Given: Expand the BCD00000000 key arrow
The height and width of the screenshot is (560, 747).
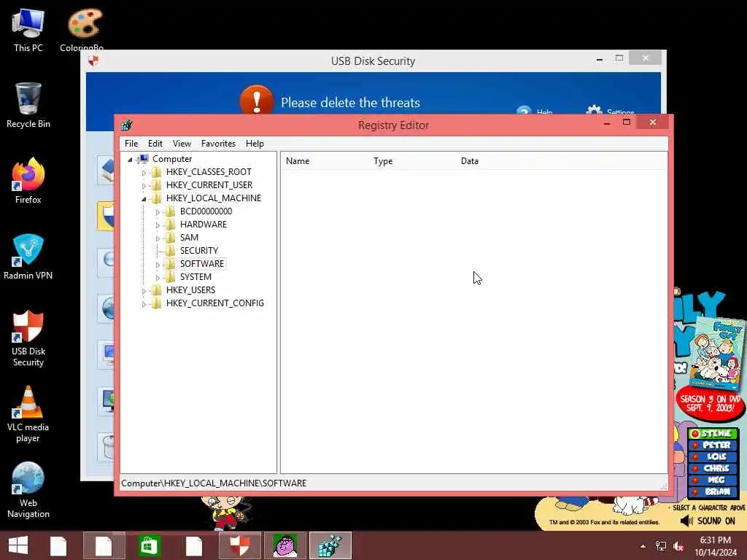Looking at the screenshot, I should tap(158, 212).
